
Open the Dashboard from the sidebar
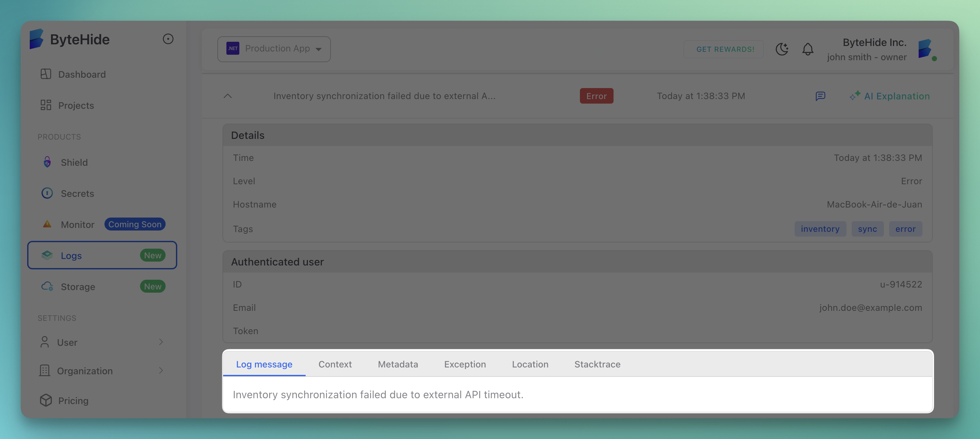tap(82, 74)
